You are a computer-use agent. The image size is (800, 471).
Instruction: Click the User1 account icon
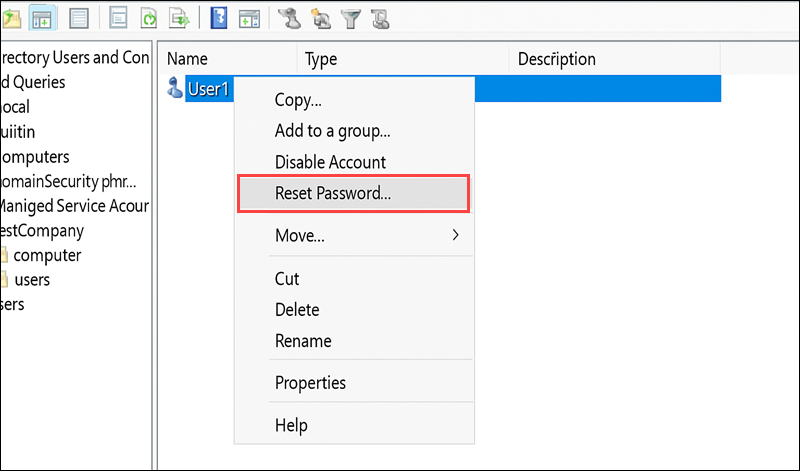[x=174, y=88]
